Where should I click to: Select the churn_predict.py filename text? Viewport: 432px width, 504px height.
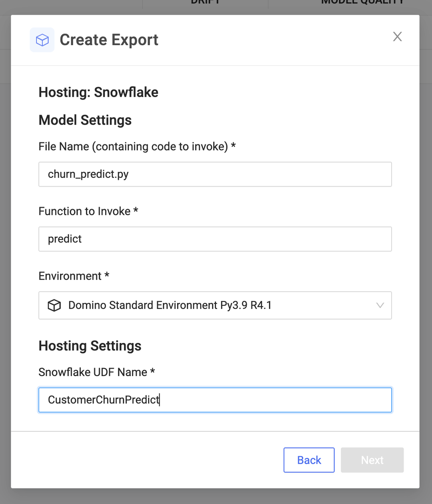[x=88, y=174]
